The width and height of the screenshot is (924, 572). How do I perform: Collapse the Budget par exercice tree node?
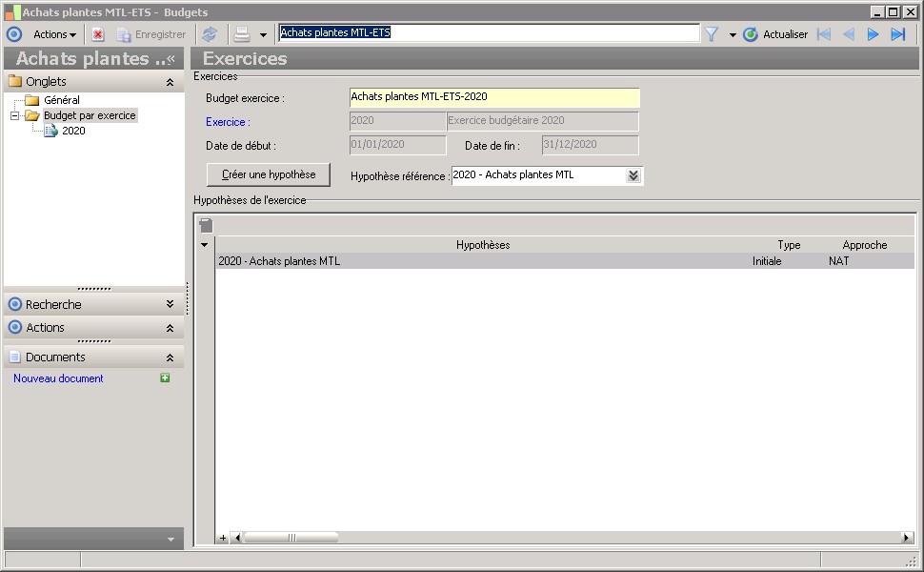pyautogui.click(x=15, y=115)
